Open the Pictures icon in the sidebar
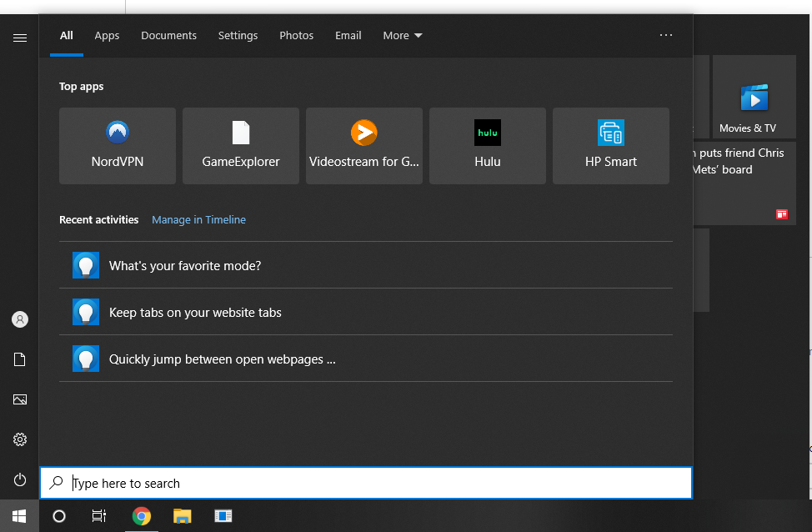 tap(19, 399)
